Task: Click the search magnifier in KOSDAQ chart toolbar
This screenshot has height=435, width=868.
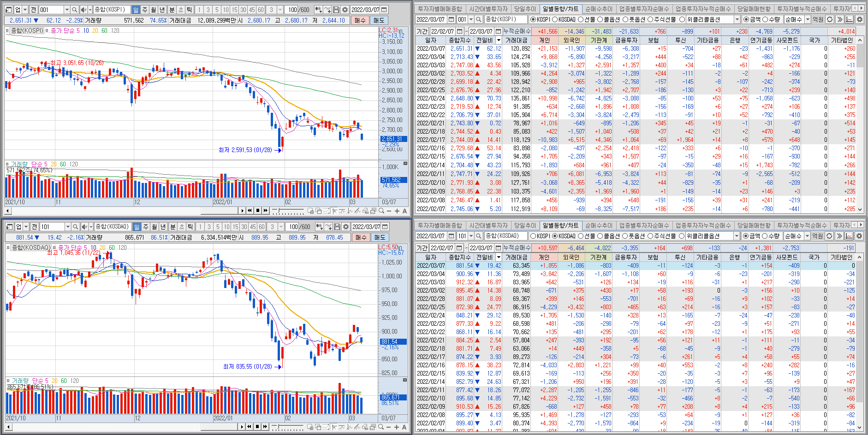Action: pyautogui.click(x=76, y=227)
